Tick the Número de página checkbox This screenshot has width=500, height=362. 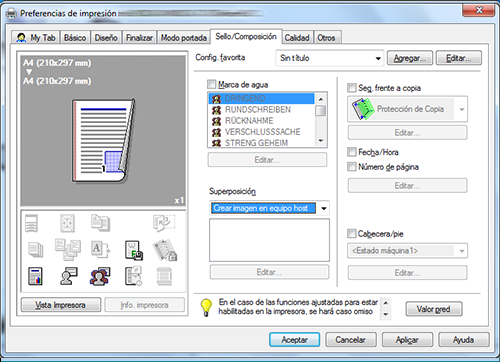pos(352,166)
